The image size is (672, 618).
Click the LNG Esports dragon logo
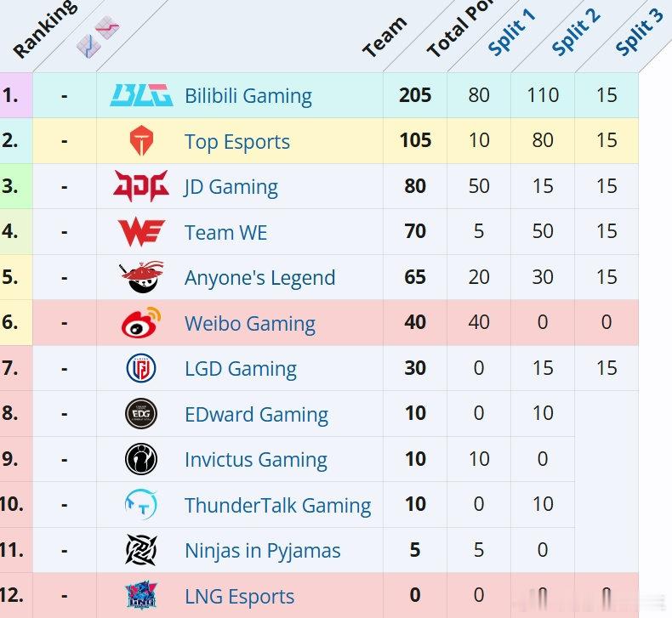[141, 595]
